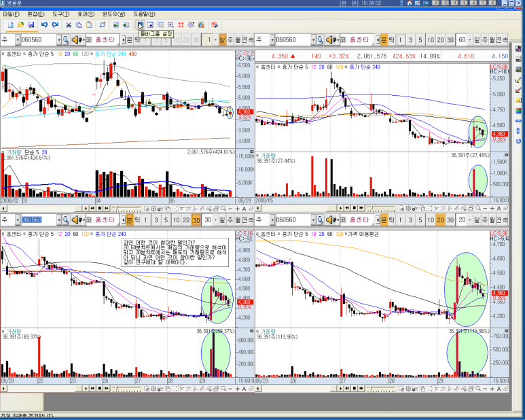This screenshot has height=420, width=525.
Task: Click the New document icon in the toolbar
Action: click(12, 25)
